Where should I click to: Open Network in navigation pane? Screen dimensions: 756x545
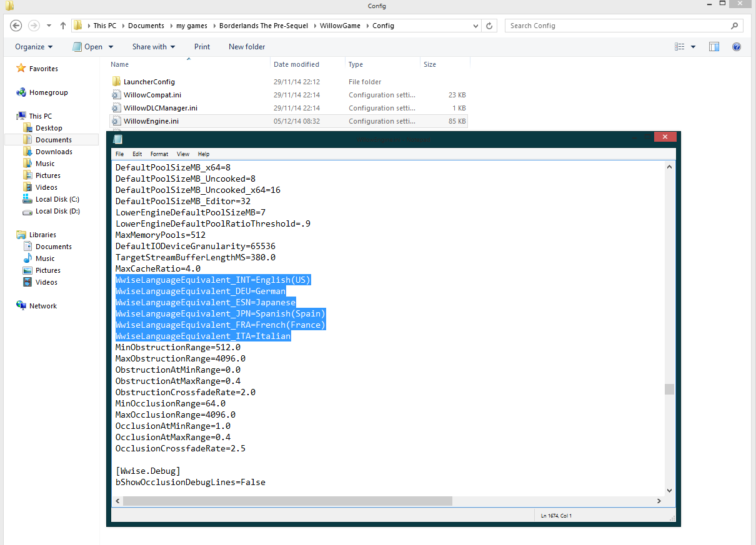(x=42, y=306)
